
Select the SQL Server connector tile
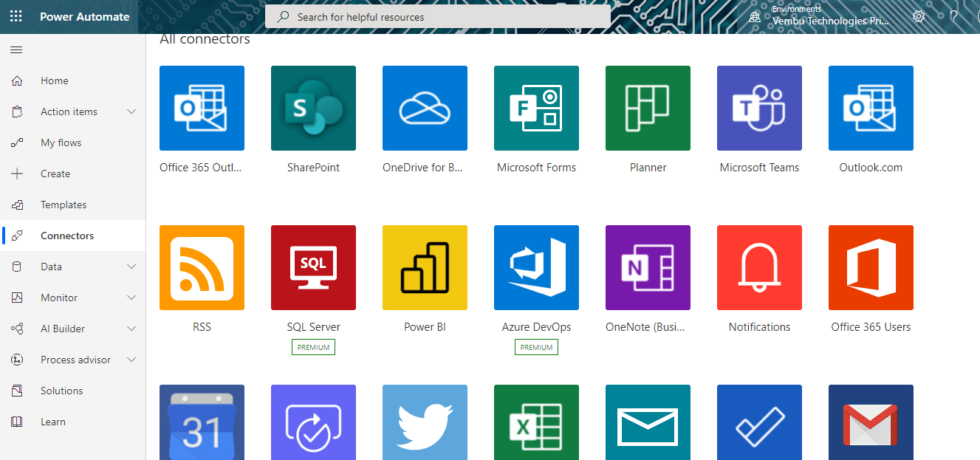click(313, 267)
